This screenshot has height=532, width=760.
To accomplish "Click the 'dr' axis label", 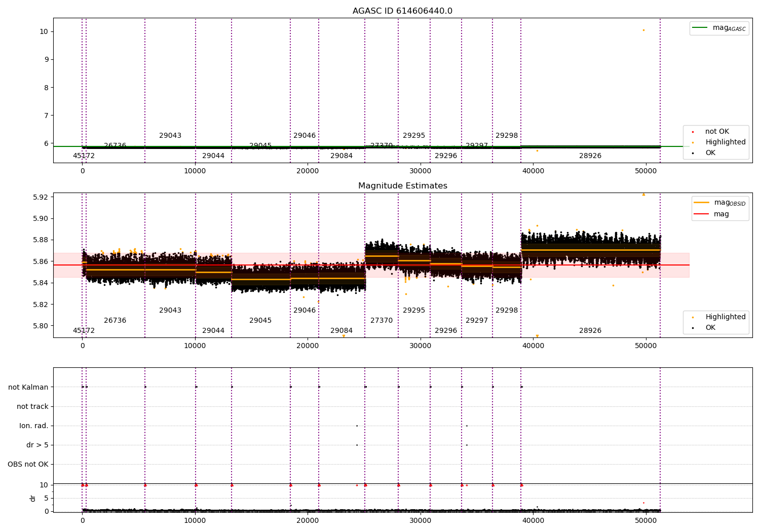I will click(x=33, y=498).
